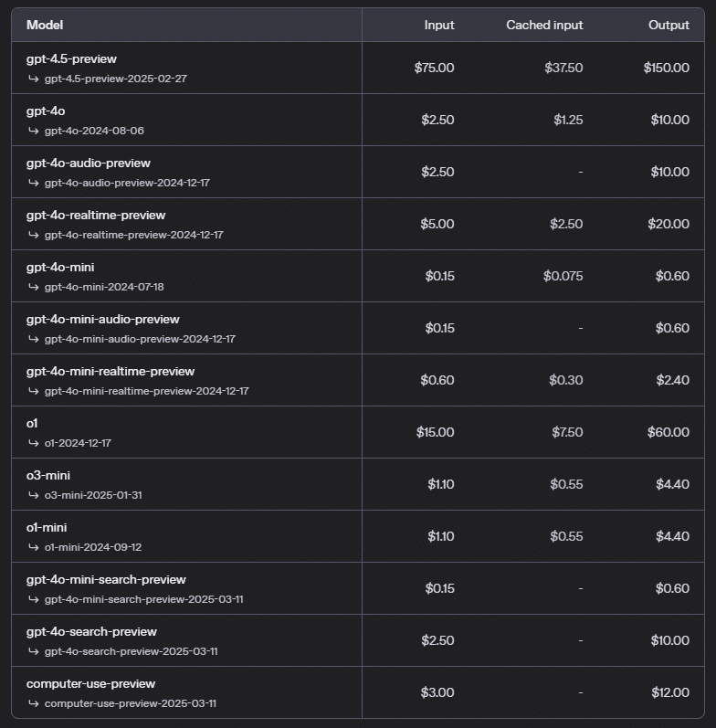This screenshot has height=728, width=716.
Task: Click the $3.00 input price for computer-use-preview
Action: (437, 692)
